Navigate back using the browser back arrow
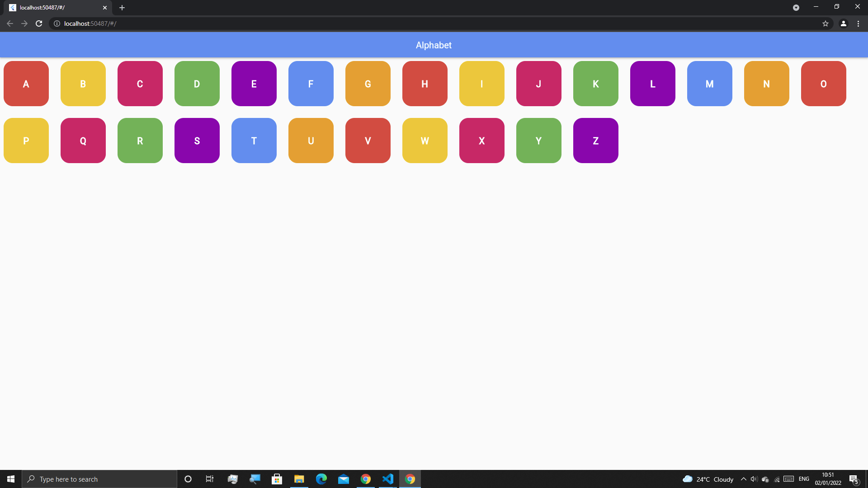The width and height of the screenshot is (868, 488). click(x=9, y=23)
